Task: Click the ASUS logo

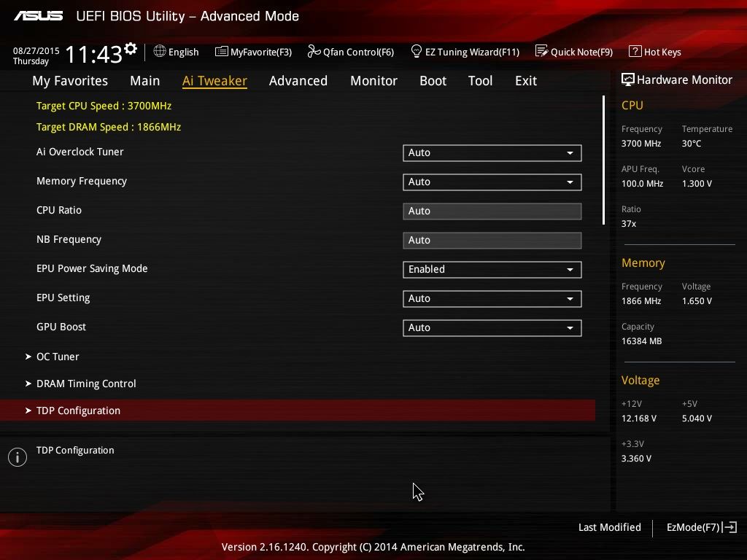Action: tap(38, 16)
